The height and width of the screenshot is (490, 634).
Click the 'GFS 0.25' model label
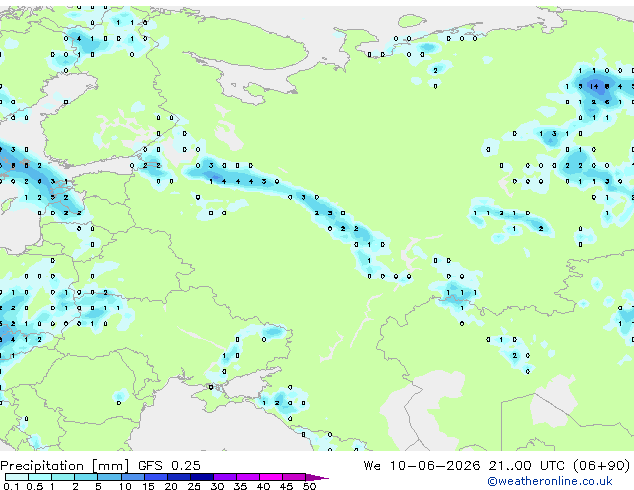coord(169,466)
